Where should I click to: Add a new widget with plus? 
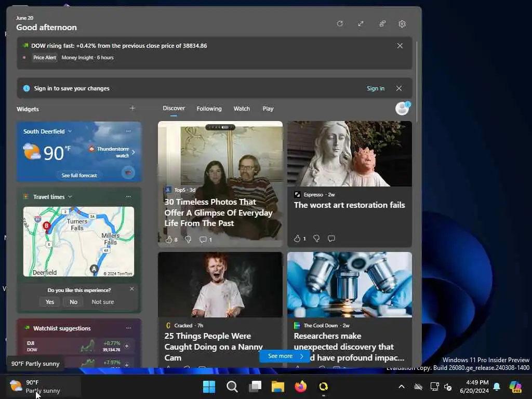(132, 108)
